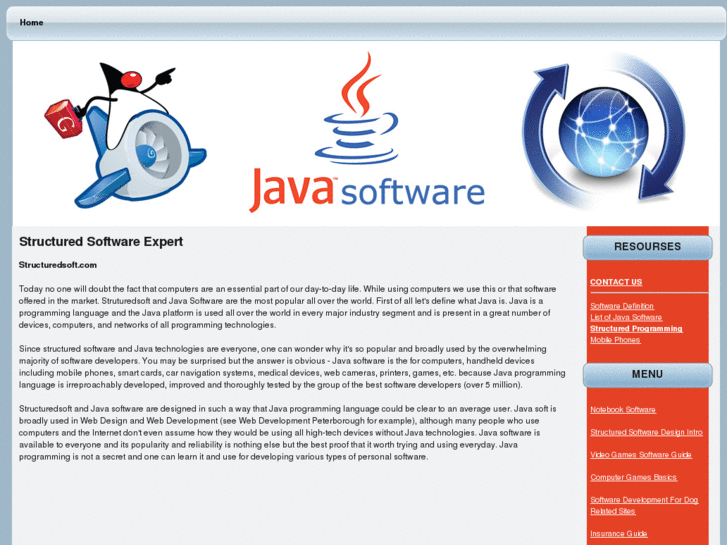This screenshot has height=545, width=727.
Task: Open the Mobile Phones link
Action: coord(615,340)
